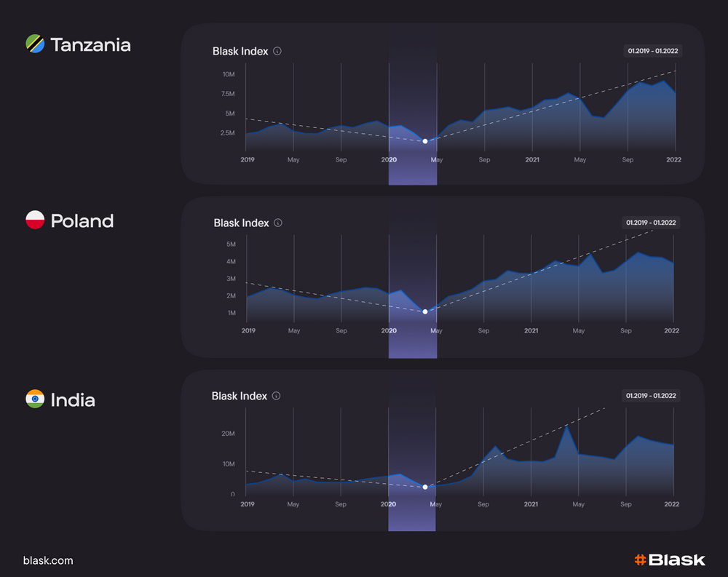
Task: Click the 20M axis label on India chart
Action: tap(228, 434)
